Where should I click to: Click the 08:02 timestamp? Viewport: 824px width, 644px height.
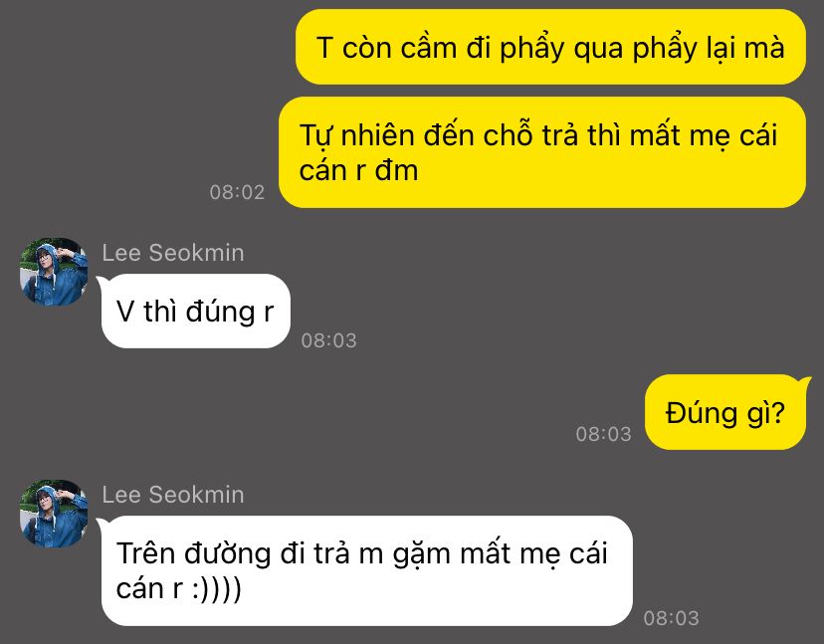237,192
